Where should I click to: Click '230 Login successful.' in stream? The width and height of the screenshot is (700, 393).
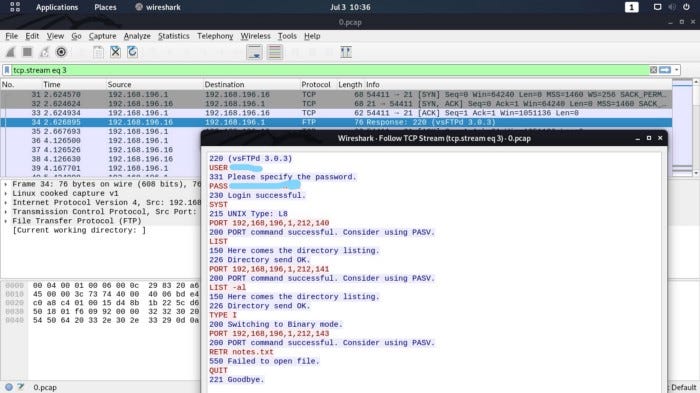[x=258, y=196]
